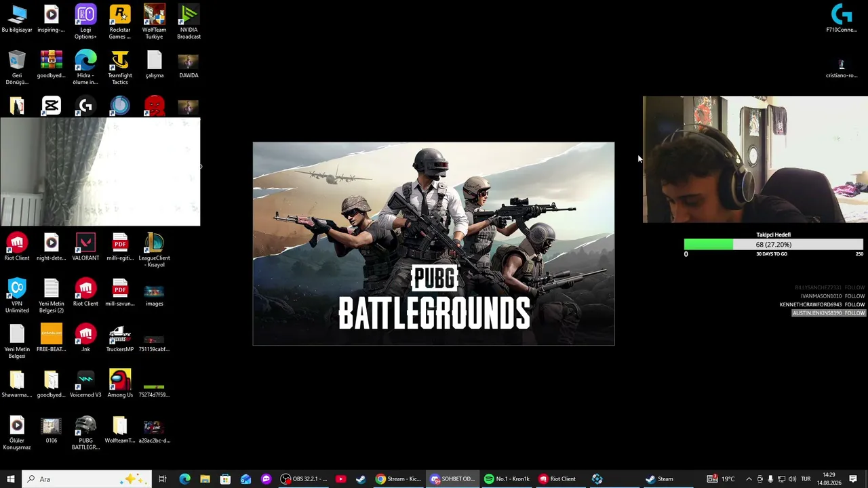
Task: Switch to the SOHBET OD taskbar window
Action: (x=452, y=479)
